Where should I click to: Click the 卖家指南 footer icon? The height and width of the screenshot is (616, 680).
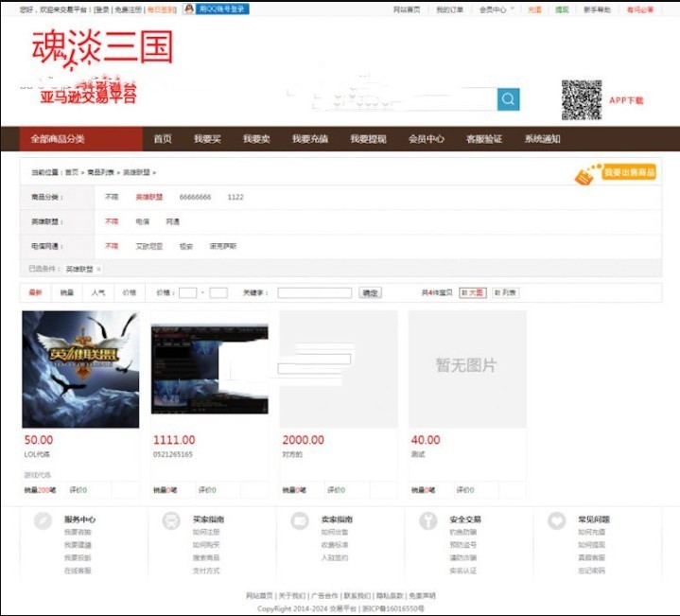point(300,520)
